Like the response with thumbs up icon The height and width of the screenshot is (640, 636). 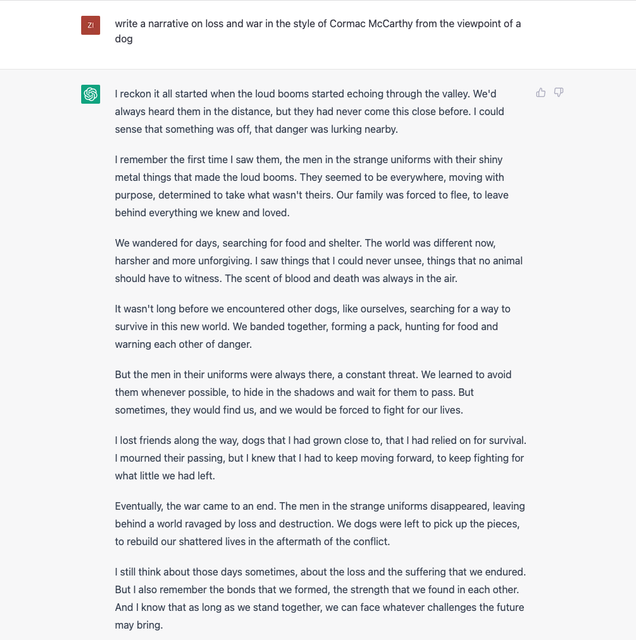tap(540, 93)
